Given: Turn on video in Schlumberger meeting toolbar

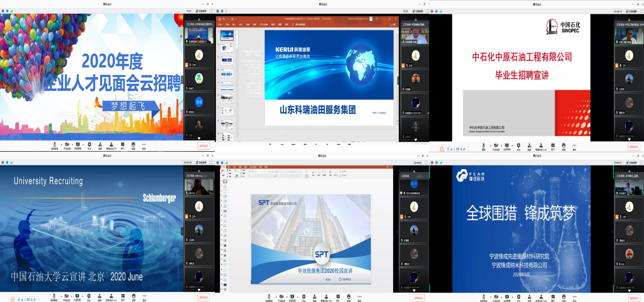Looking at the screenshot, I should tap(67, 296).
